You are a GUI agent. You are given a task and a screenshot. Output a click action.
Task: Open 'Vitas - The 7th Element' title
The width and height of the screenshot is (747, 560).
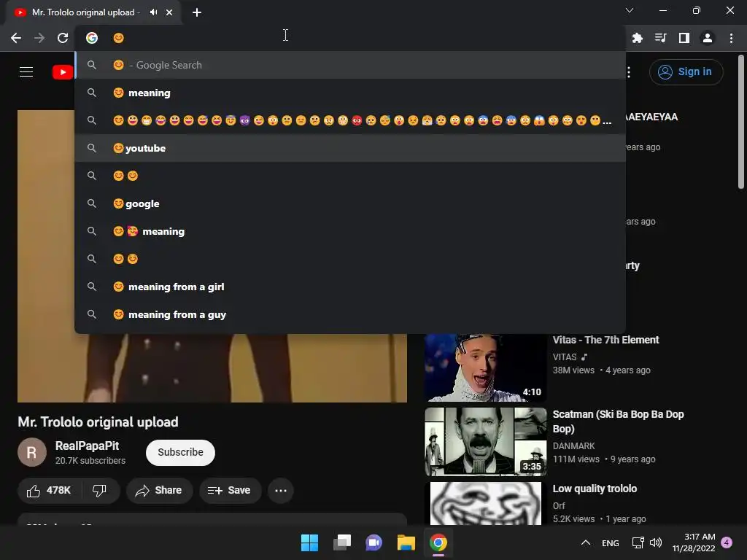605,340
